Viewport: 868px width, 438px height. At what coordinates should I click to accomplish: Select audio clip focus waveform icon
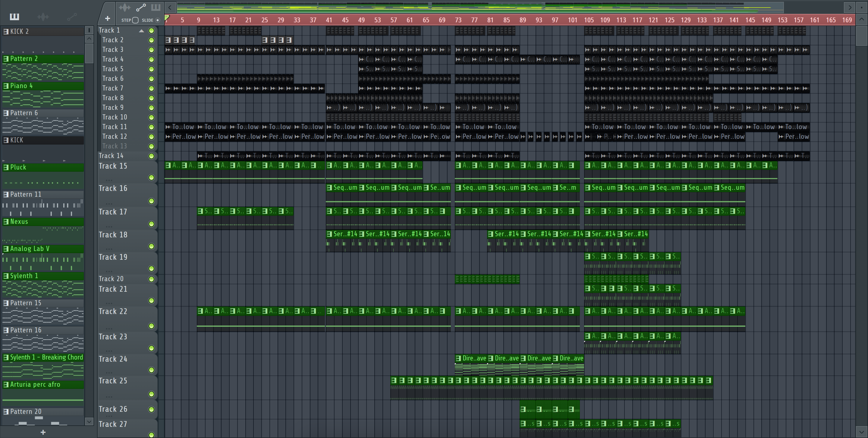point(124,7)
